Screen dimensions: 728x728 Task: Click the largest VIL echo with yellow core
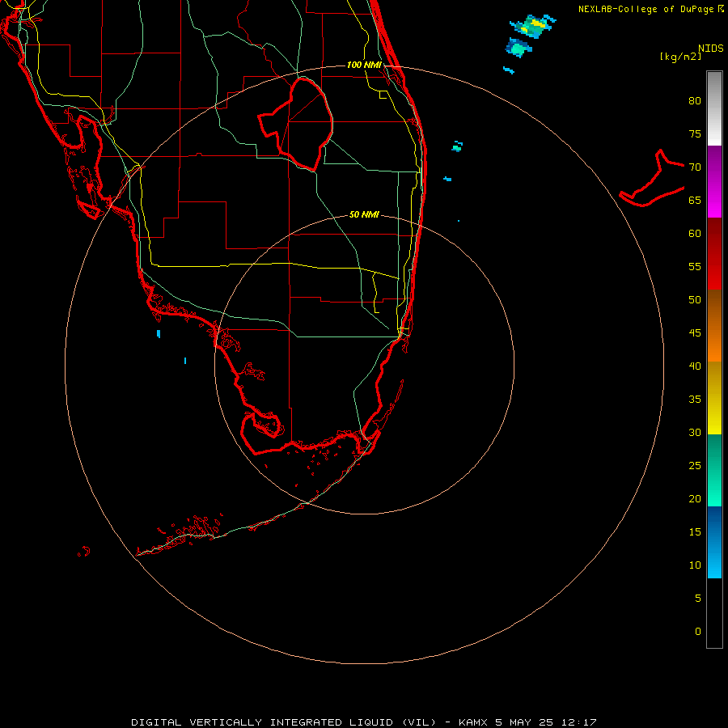coord(533,26)
